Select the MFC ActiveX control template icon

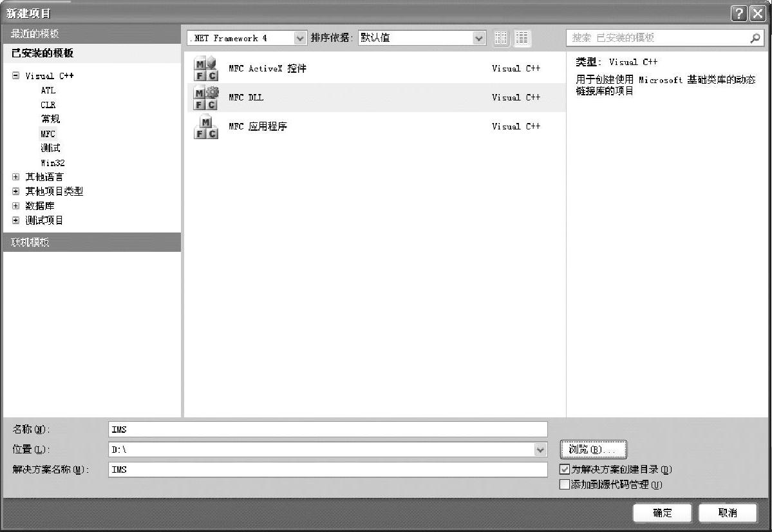(206, 68)
